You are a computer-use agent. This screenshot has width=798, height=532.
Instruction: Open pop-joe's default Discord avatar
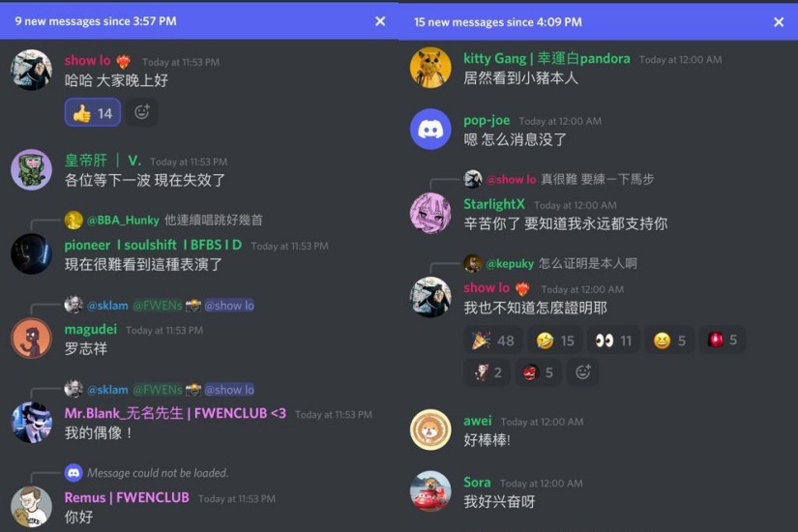coord(430,129)
